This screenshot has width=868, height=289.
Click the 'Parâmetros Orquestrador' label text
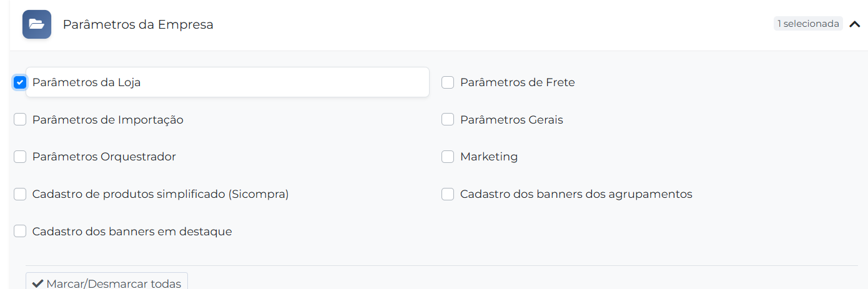click(x=104, y=157)
